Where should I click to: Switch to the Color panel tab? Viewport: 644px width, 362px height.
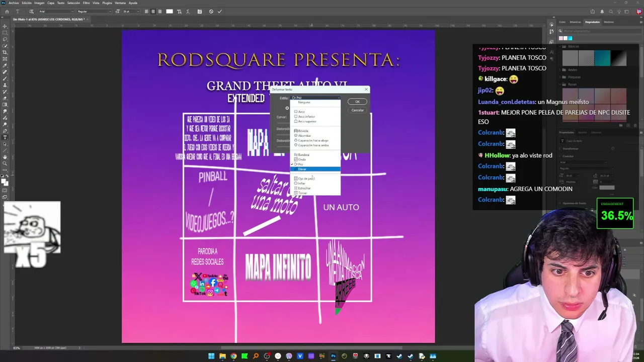(562, 22)
